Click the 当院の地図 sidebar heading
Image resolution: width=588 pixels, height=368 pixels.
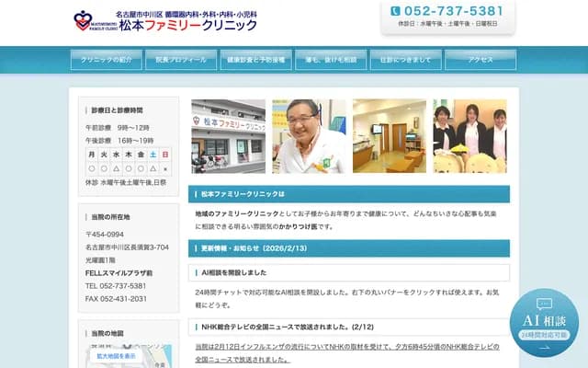pyautogui.click(x=107, y=333)
